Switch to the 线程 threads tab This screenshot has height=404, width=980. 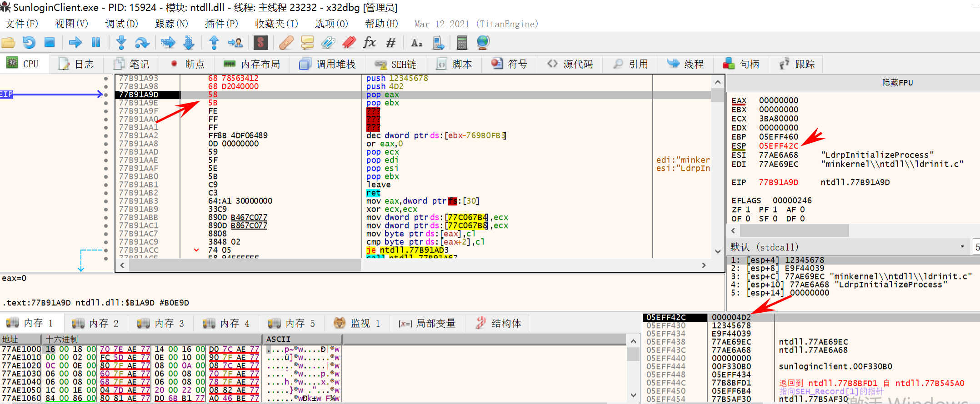pyautogui.click(x=686, y=64)
